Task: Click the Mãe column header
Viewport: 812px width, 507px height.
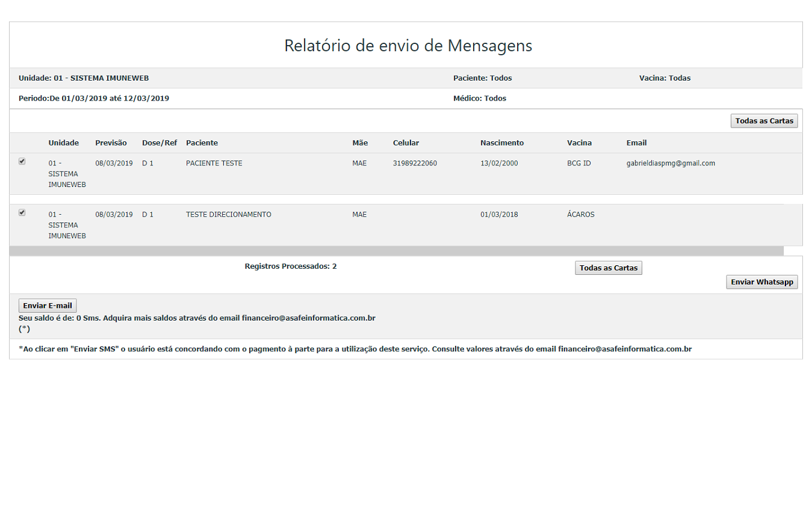Action: pyautogui.click(x=359, y=143)
